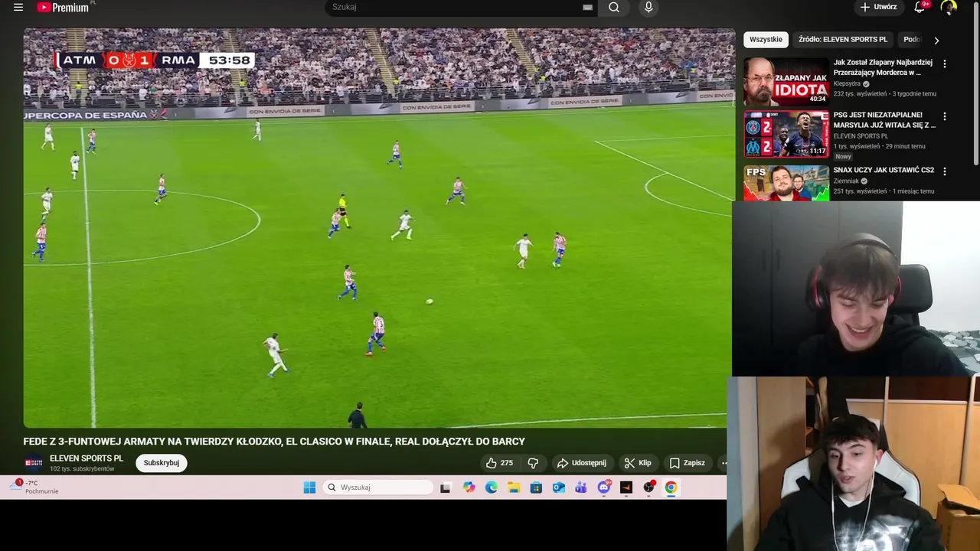Open the weather widget showing -7°C
The width and height of the screenshot is (980, 551).
pos(35,487)
